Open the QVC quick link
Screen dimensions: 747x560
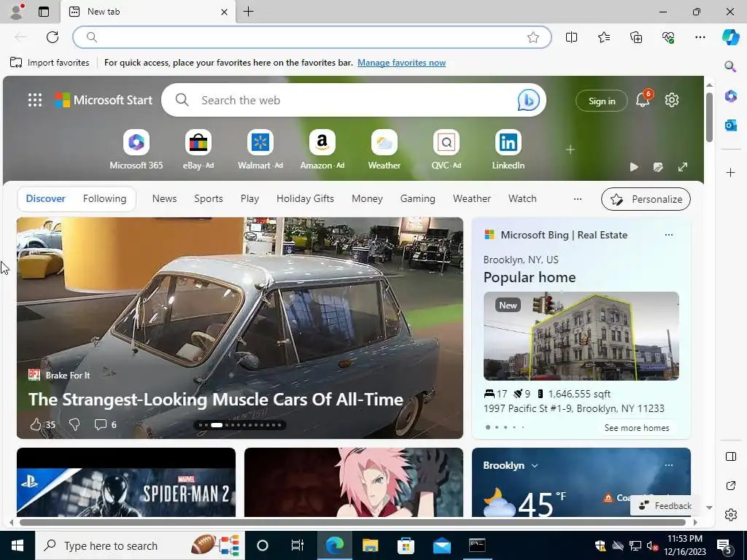tap(446, 149)
